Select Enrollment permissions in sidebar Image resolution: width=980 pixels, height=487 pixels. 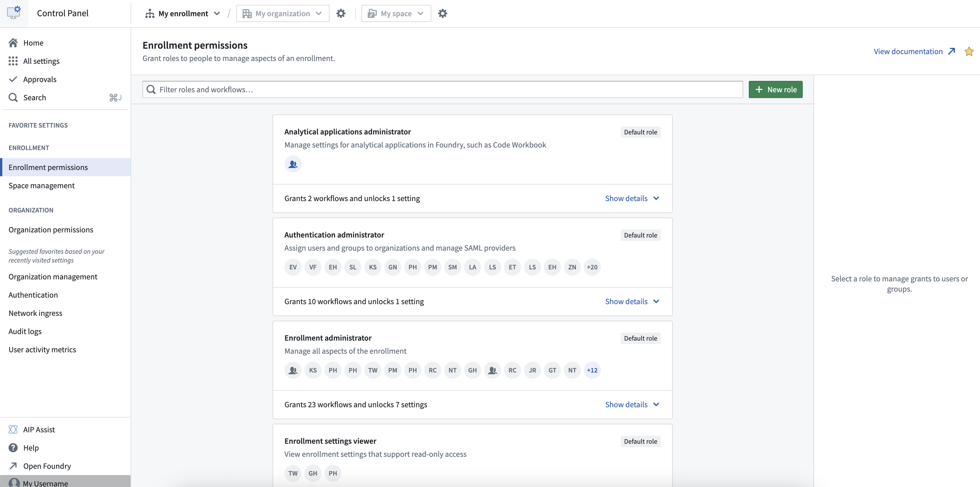(x=66, y=167)
